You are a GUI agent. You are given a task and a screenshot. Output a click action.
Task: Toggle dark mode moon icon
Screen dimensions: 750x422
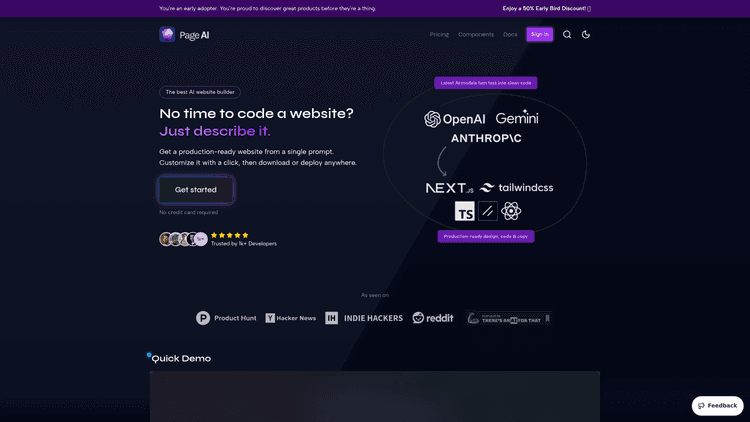pos(585,34)
